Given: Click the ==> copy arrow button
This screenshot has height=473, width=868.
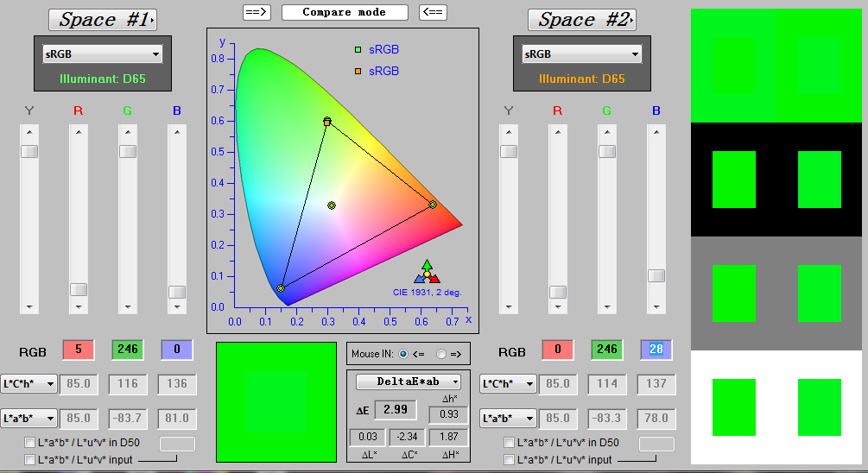Looking at the screenshot, I should tap(257, 12).
